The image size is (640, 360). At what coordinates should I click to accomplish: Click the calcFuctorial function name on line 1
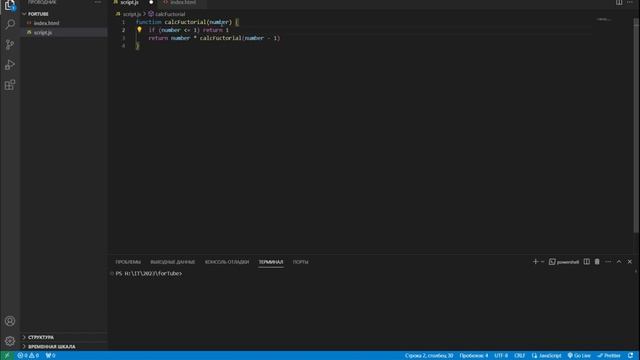(x=185, y=22)
